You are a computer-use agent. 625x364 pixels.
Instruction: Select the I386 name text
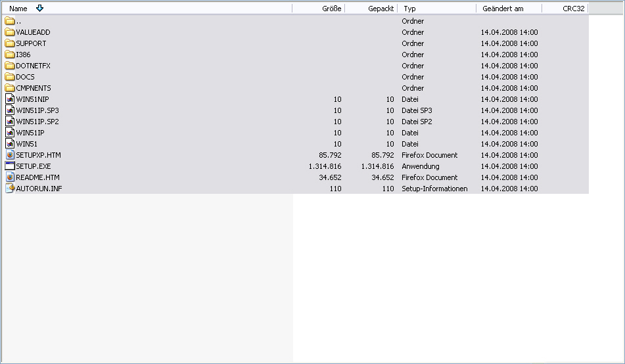click(x=23, y=55)
